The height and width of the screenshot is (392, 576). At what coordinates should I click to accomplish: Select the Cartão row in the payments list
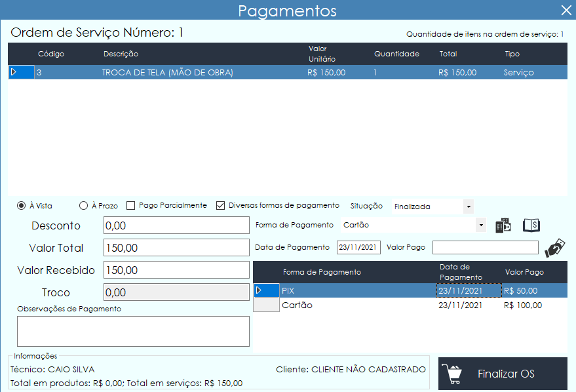coord(360,305)
